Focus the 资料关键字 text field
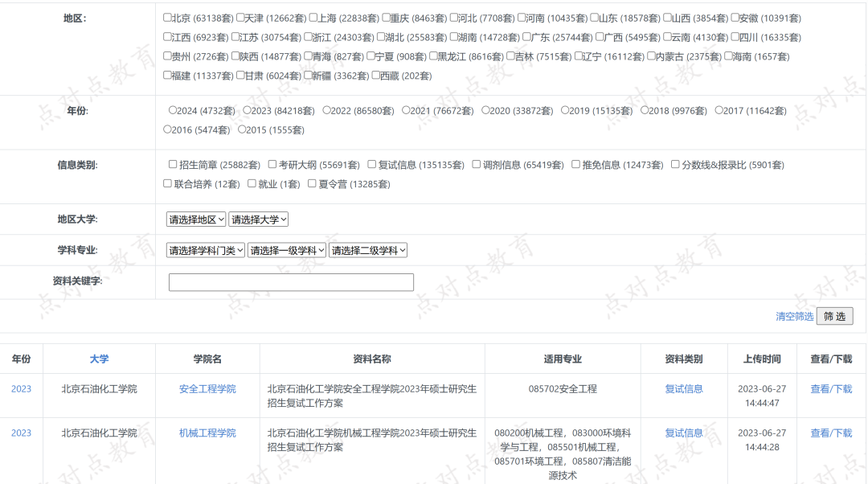 click(x=291, y=282)
